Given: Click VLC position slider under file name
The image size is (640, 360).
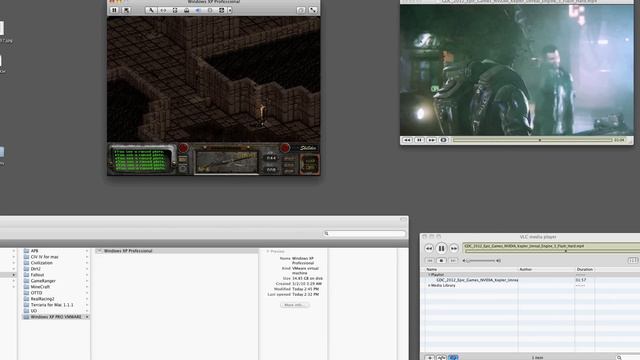Looking at the screenshot, I should click(x=553, y=251).
